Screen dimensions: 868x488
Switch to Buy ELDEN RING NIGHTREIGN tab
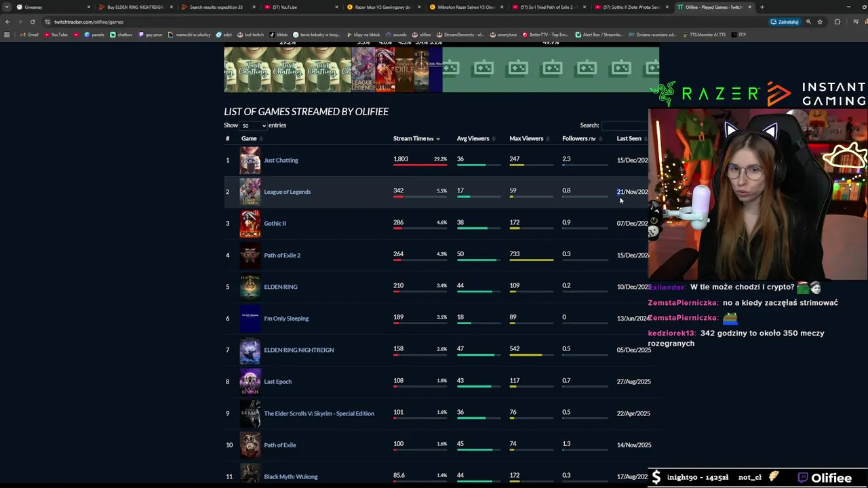pyautogui.click(x=136, y=7)
